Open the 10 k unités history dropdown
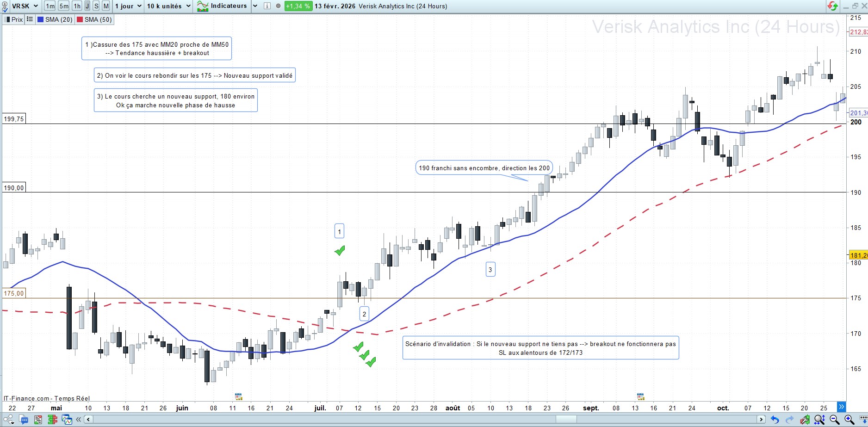 169,6
